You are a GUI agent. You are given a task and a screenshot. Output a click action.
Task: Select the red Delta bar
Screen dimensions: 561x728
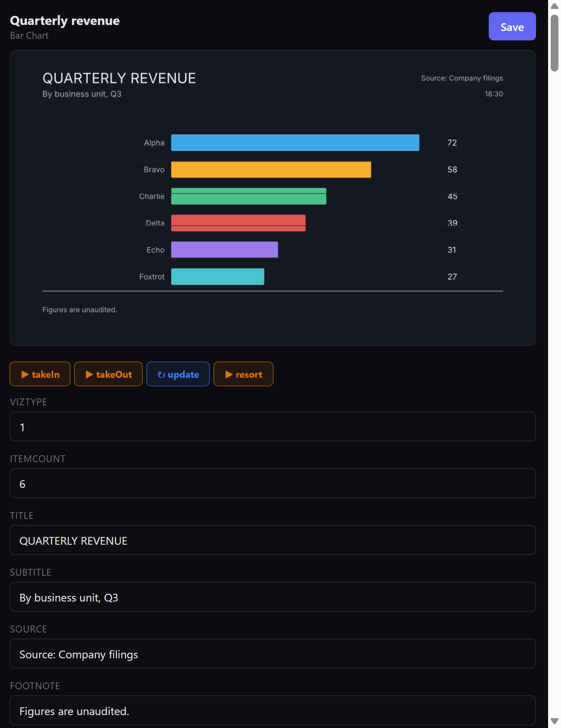click(238, 223)
